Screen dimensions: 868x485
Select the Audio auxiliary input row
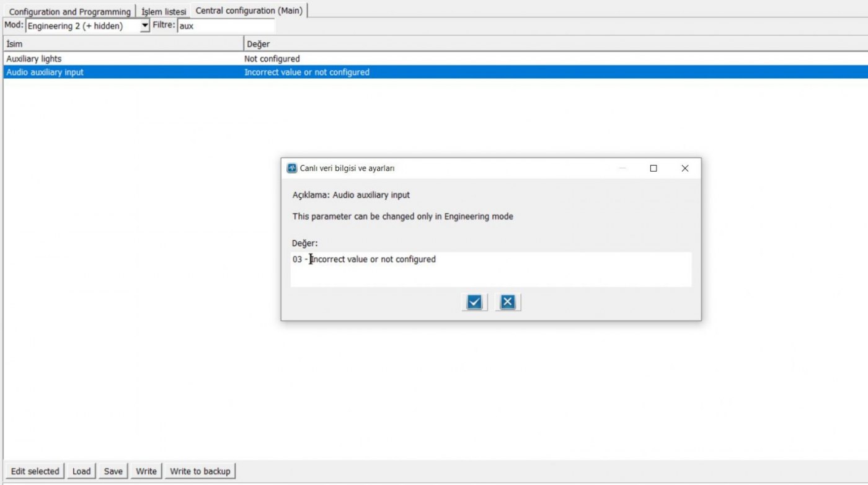[435, 72]
